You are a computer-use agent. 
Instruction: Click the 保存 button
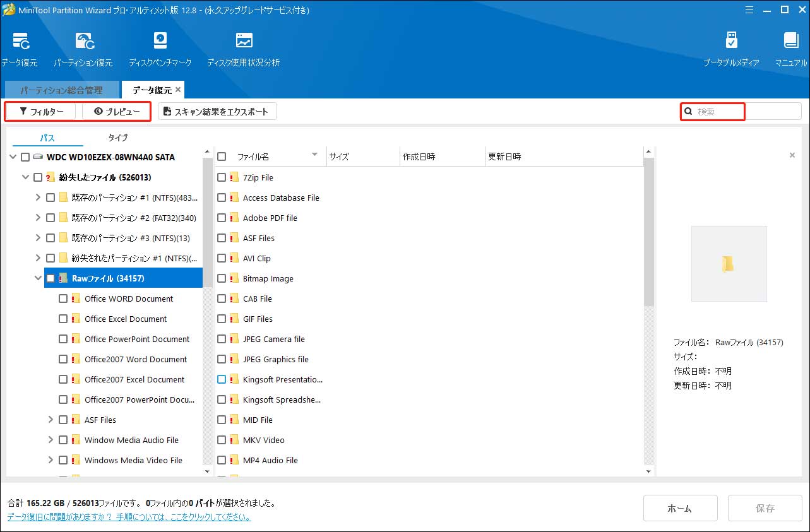(765, 508)
